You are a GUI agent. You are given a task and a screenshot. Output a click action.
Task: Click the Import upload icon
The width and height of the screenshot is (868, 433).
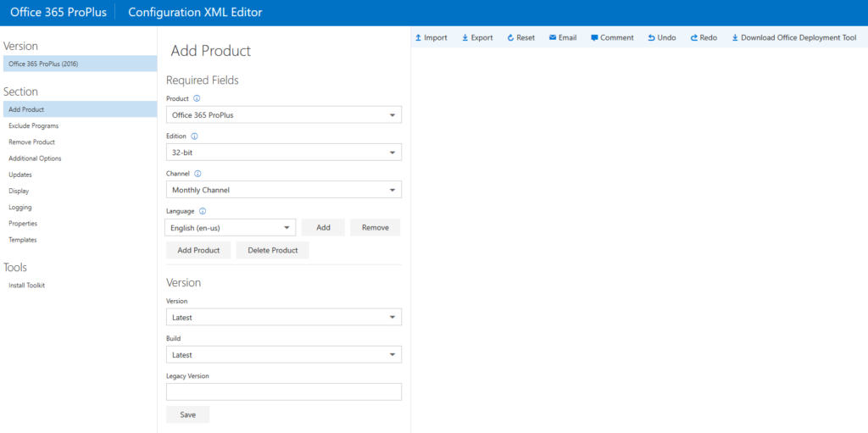tap(418, 37)
